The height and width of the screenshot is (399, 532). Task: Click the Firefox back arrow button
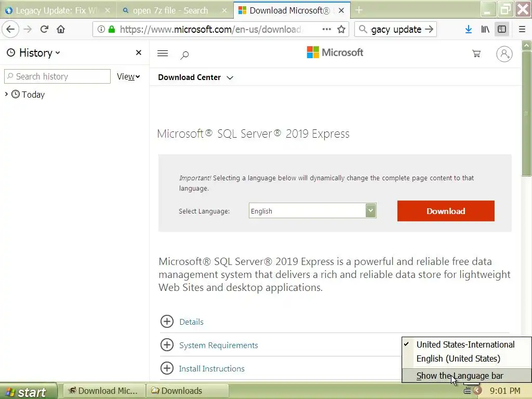pyautogui.click(x=10, y=29)
